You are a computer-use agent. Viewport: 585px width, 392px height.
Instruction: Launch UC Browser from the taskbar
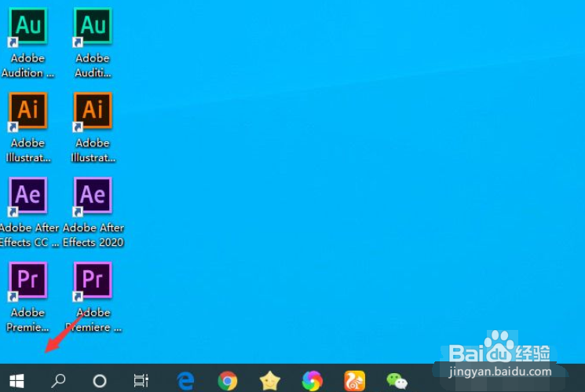(354, 381)
